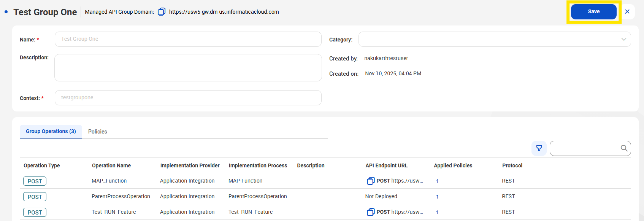The width and height of the screenshot is (644, 221).
Task: Click the POST https://usw… URL in MAP_Function row
Action: click(x=400, y=181)
